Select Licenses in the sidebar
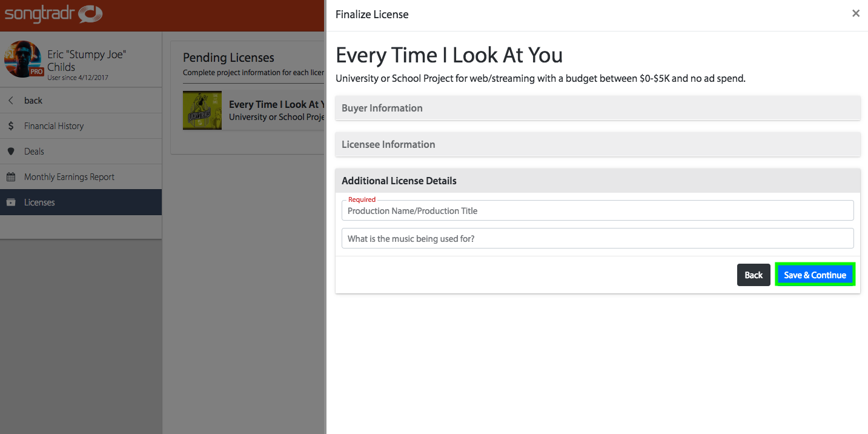This screenshot has height=434, width=868. click(81, 202)
